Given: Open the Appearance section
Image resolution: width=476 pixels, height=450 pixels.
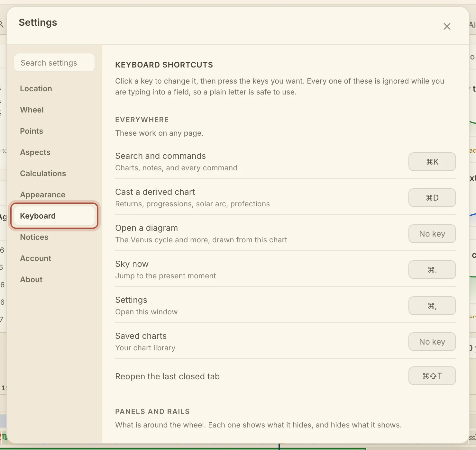Looking at the screenshot, I should tap(54, 195).
